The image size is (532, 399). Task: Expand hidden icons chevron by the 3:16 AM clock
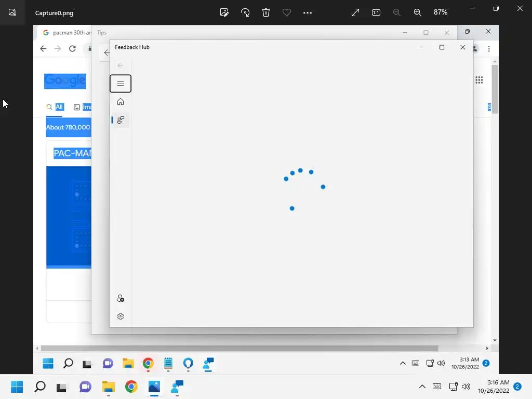click(422, 387)
